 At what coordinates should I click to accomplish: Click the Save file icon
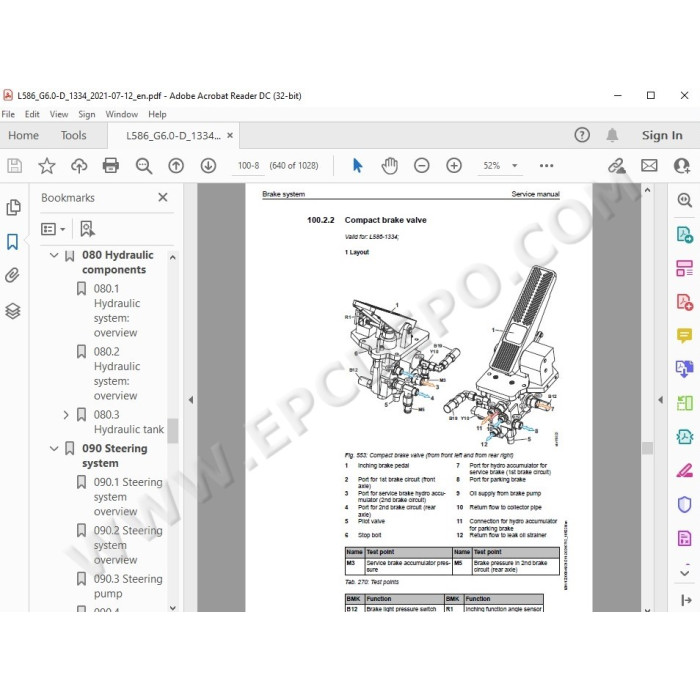tap(14, 166)
